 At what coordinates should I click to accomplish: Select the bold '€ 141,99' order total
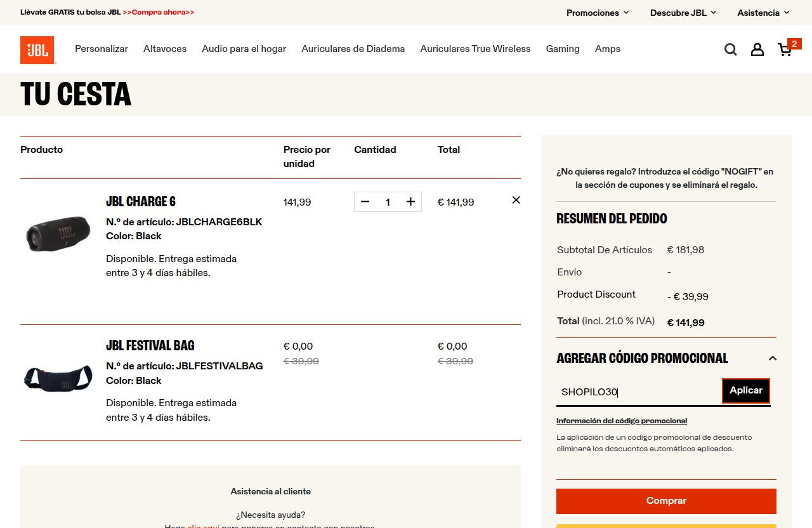point(686,322)
